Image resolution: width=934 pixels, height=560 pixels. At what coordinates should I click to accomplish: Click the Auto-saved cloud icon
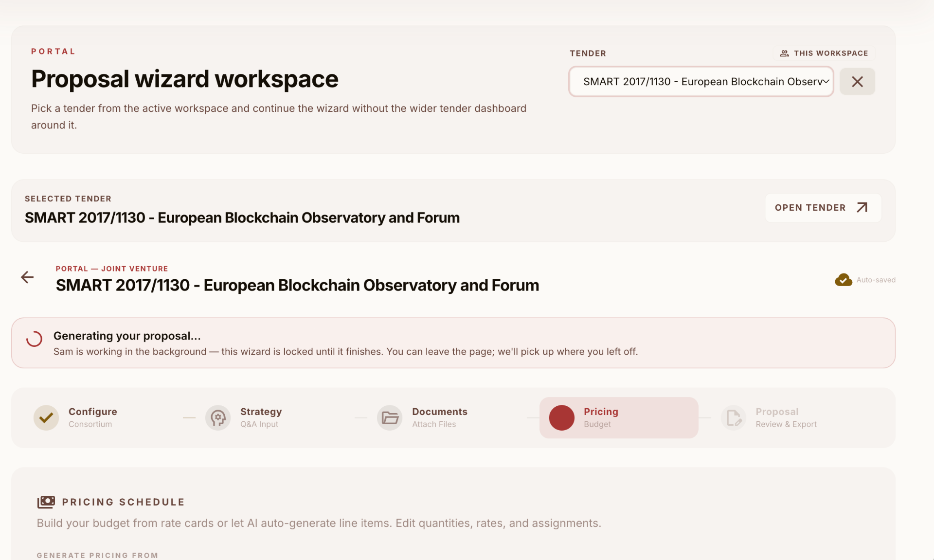tap(844, 280)
